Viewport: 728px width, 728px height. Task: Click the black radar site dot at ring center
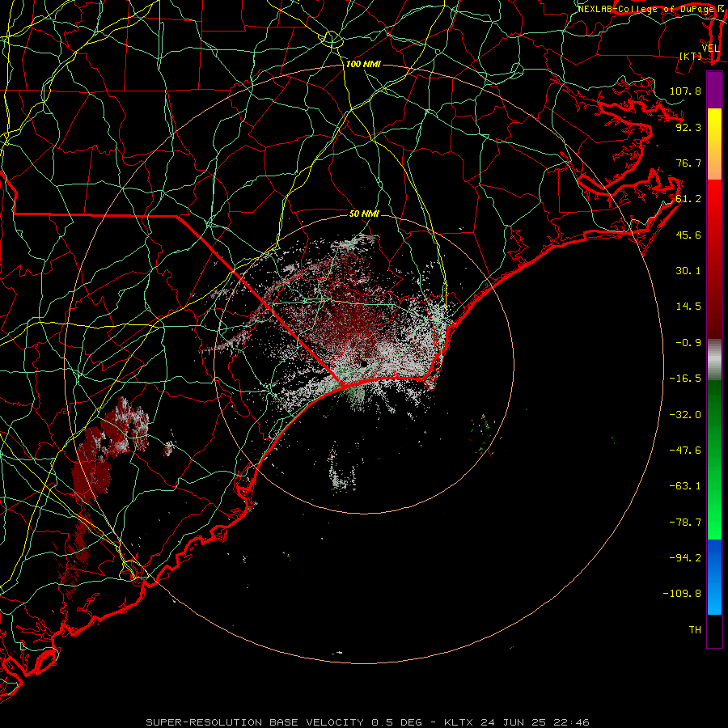pyautogui.click(x=363, y=363)
